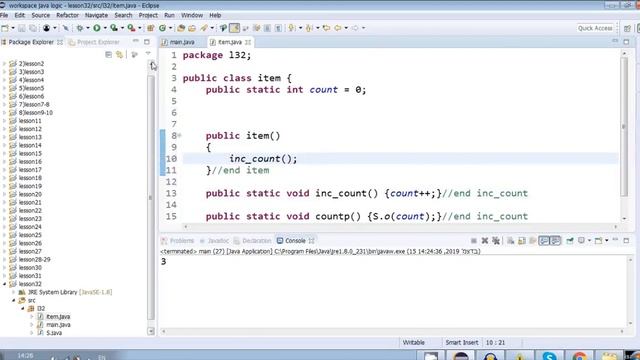Switch to the Problems tab
This screenshot has height=360, width=640.
pos(178,241)
